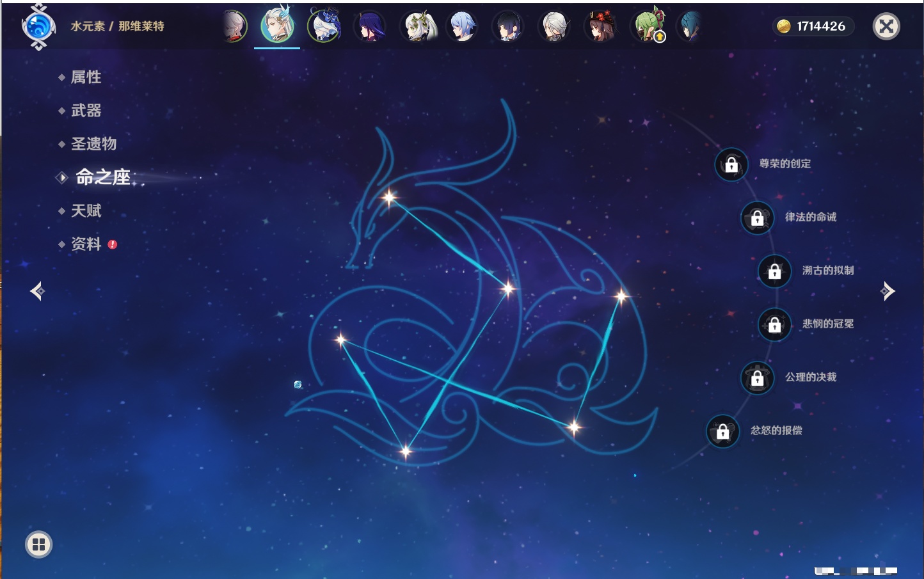Click the Hydro element emblem icon
The image size is (924, 579).
point(38,26)
